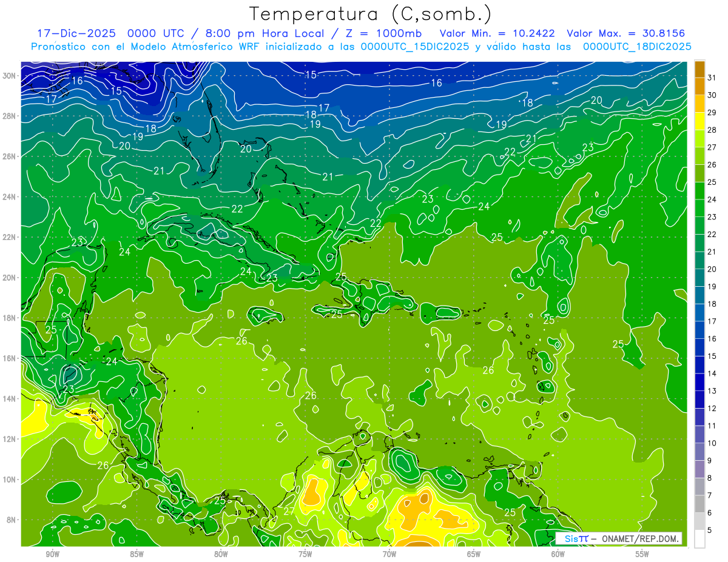Click the title 'Temperatura (C,somb.)'
The width and height of the screenshot is (728, 562).
pyautogui.click(x=370, y=14)
